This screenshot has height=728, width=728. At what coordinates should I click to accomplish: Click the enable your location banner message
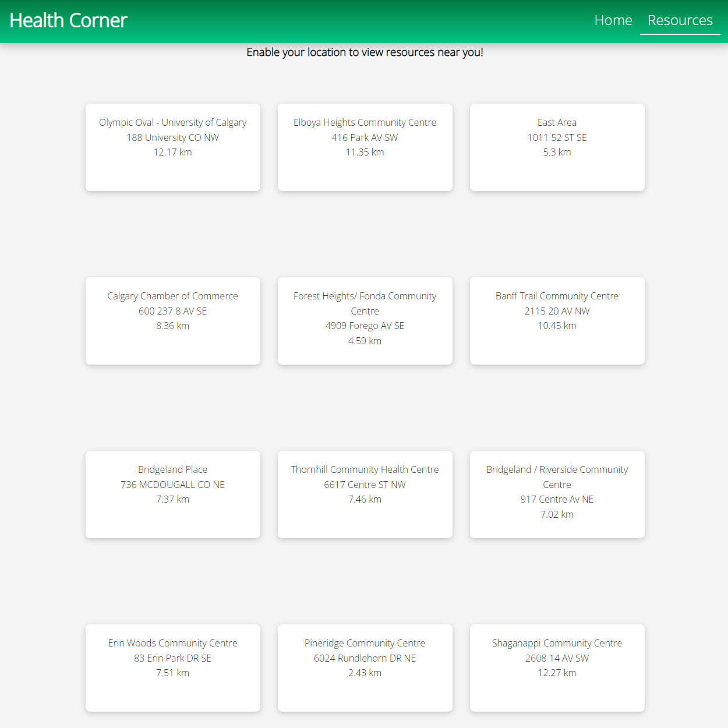pyautogui.click(x=365, y=52)
